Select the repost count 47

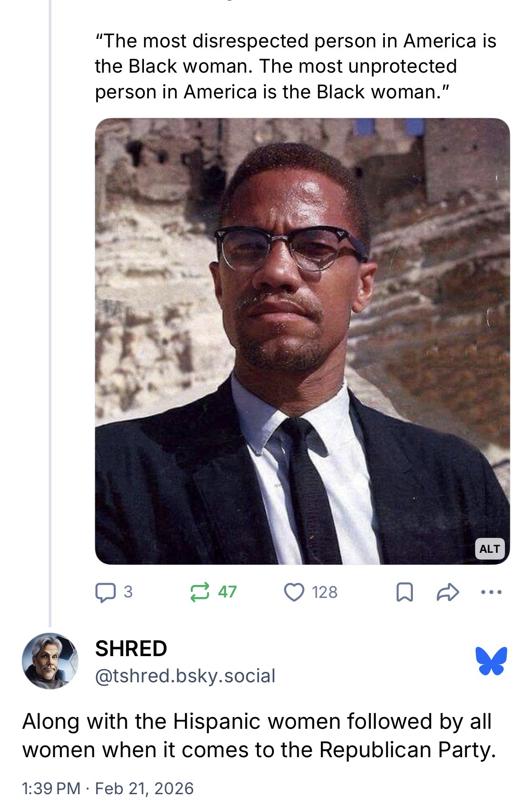coord(227,592)
